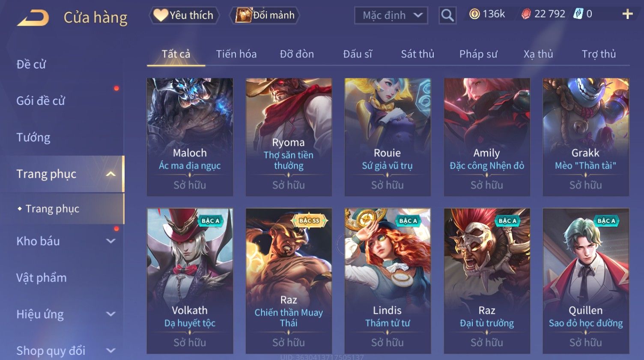Open Yêu thích heart favorites
This screenshot has height=360, width=644.
tap(184, 15)
